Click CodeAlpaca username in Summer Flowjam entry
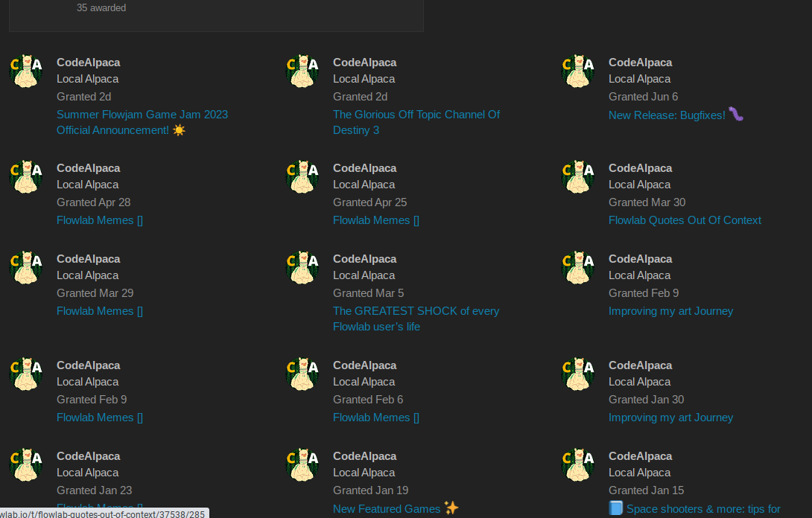 (x=88, y=63)
